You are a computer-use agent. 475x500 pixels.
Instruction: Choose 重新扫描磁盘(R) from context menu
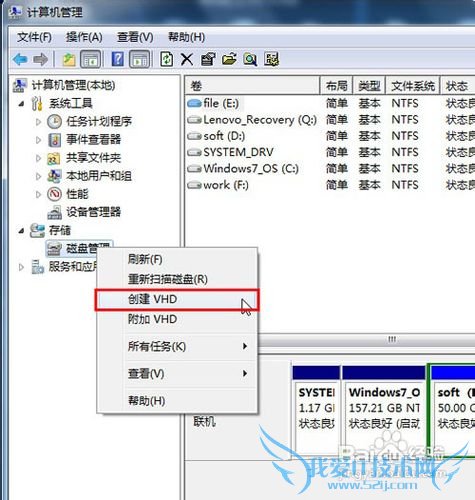177,279
